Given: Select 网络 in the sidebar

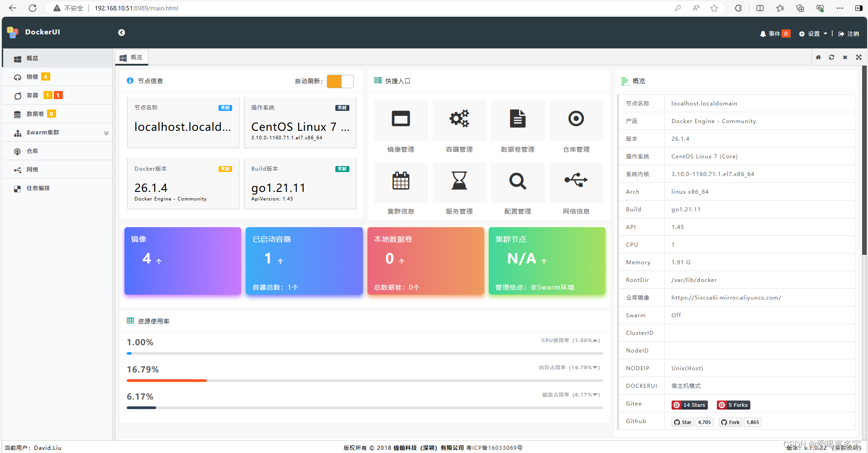Looking at the screenshot, I should pyautogui.click(x=57, y=170).
